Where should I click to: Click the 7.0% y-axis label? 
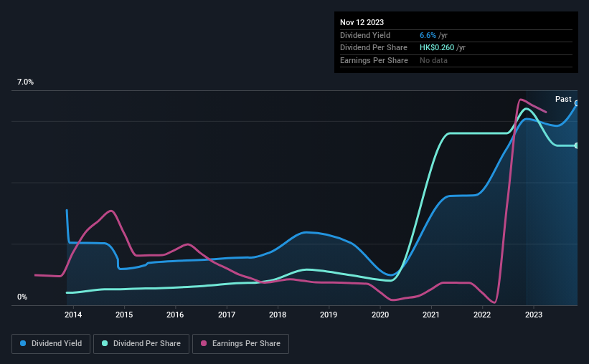click(25, 82)
